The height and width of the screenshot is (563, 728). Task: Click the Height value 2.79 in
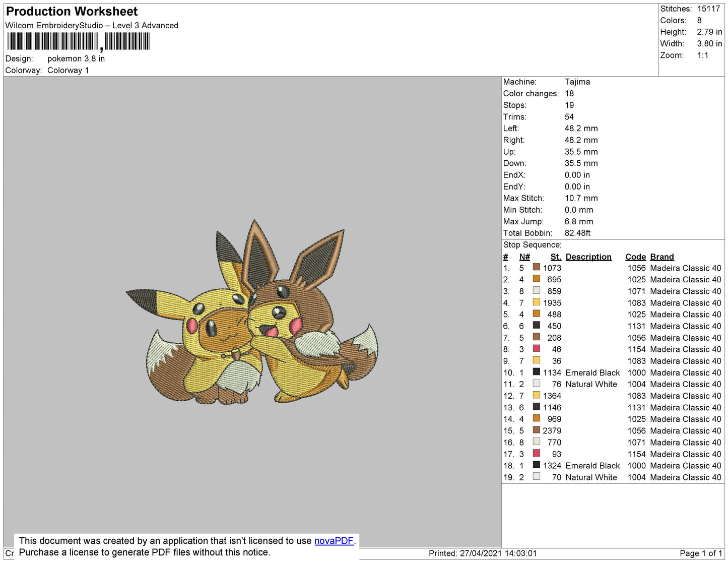coord(709,32)
